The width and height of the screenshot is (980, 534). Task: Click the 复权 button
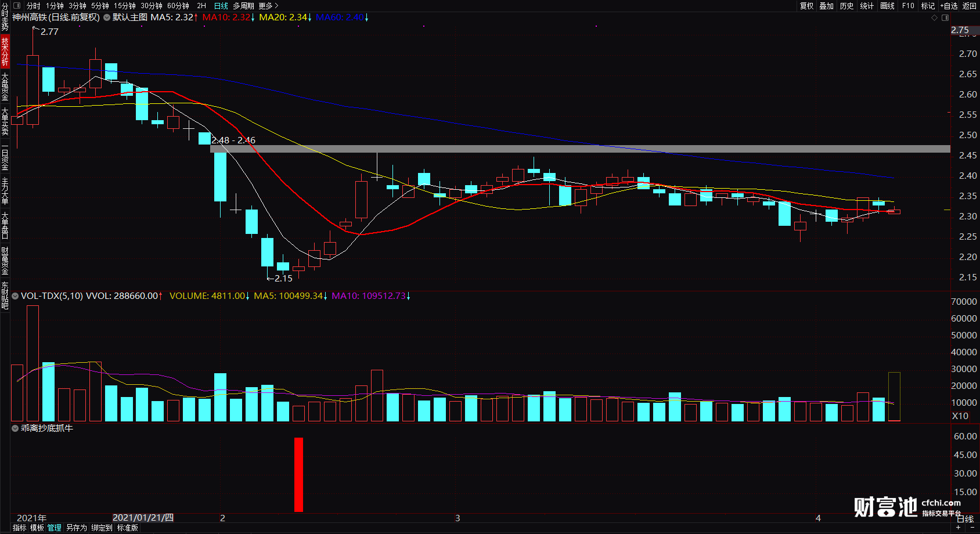(806, 6)
